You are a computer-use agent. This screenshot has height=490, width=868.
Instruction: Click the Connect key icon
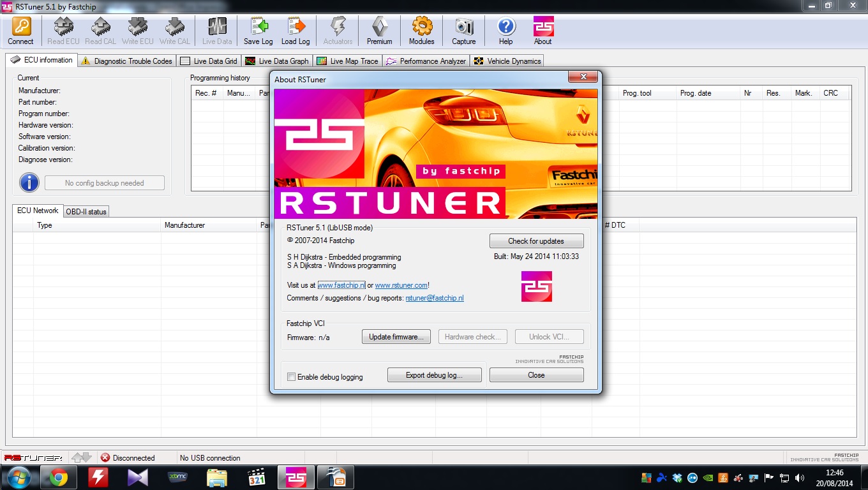[x=20, y=27]
